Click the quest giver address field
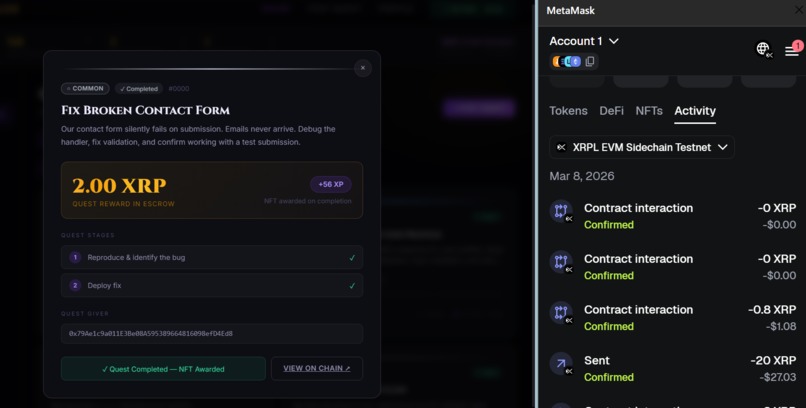This screenshot has width=806, height=408. [x=212, y=333]
